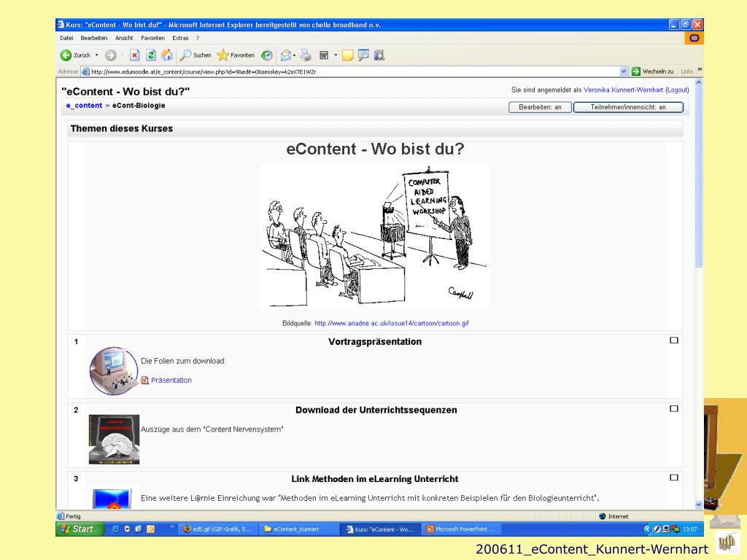Viewport: 747px width, 560px height.
Task: Refresh the page with green arrows icon
Action: [151, 55]
